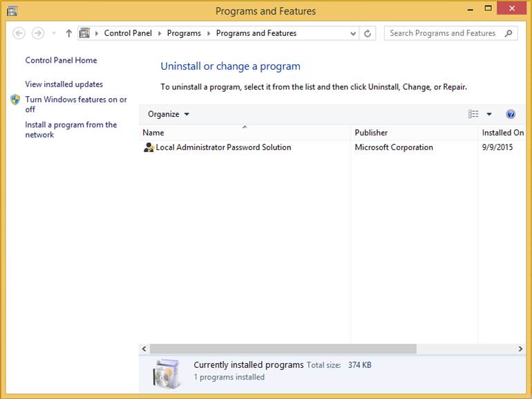Select Programs in the address breadcrumb
The image size is (532, 399).
point(184,33)
